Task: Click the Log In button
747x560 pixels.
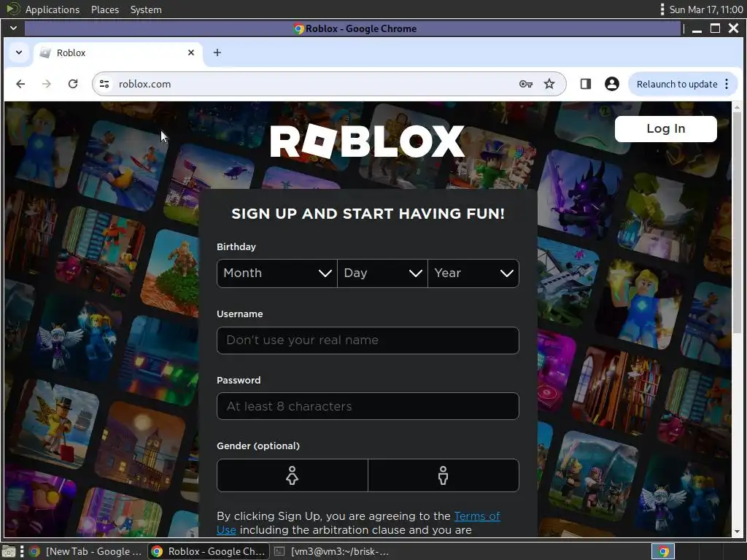Action: (665, 128)
